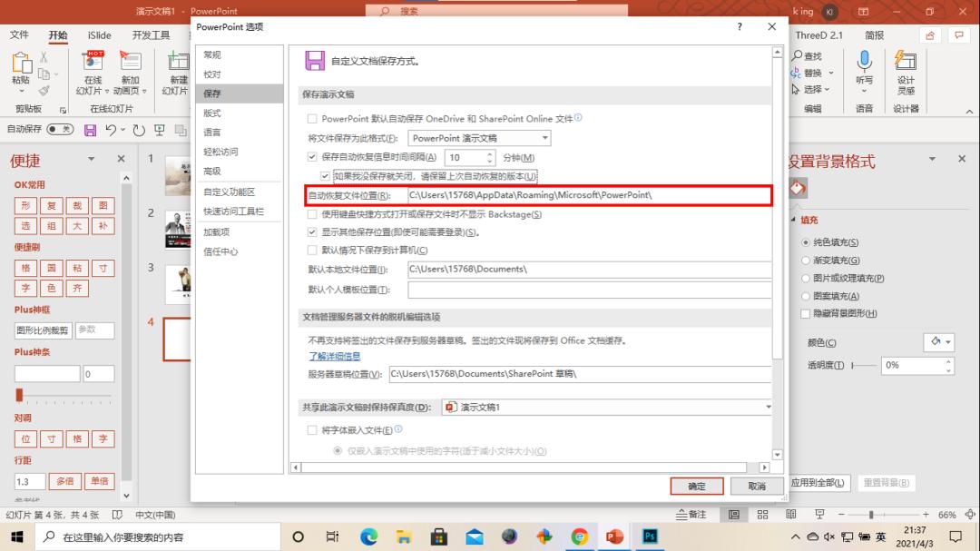The height and width of the screenshot is (551, 980).
Task: Click the 色 icon under 便捷刷
Action: tap(50, 288)
